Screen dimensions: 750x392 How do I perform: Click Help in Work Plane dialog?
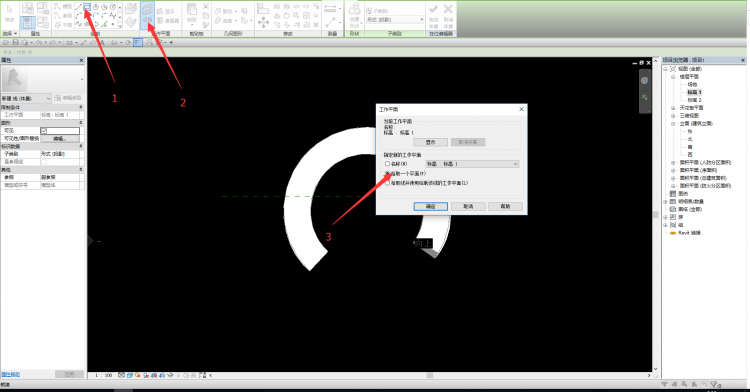(505, 207)
